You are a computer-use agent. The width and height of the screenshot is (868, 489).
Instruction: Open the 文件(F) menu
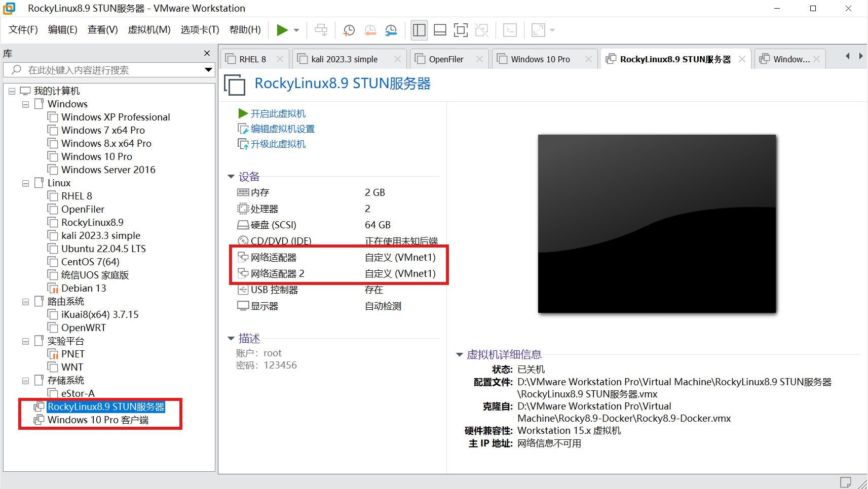[23, 30]
